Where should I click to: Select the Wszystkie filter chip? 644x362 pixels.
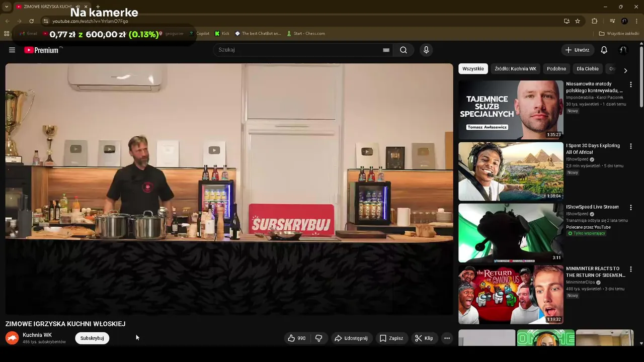(x=473, y=69)
